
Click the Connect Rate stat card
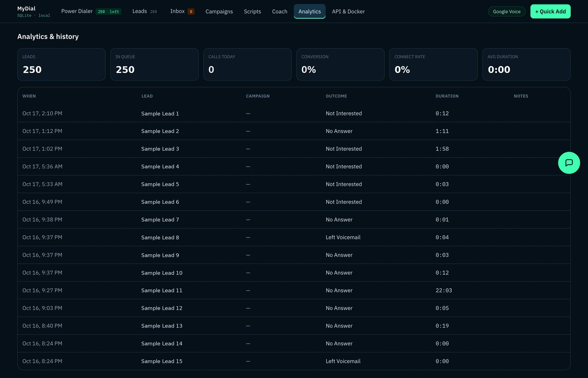click(x=433, y=64)
